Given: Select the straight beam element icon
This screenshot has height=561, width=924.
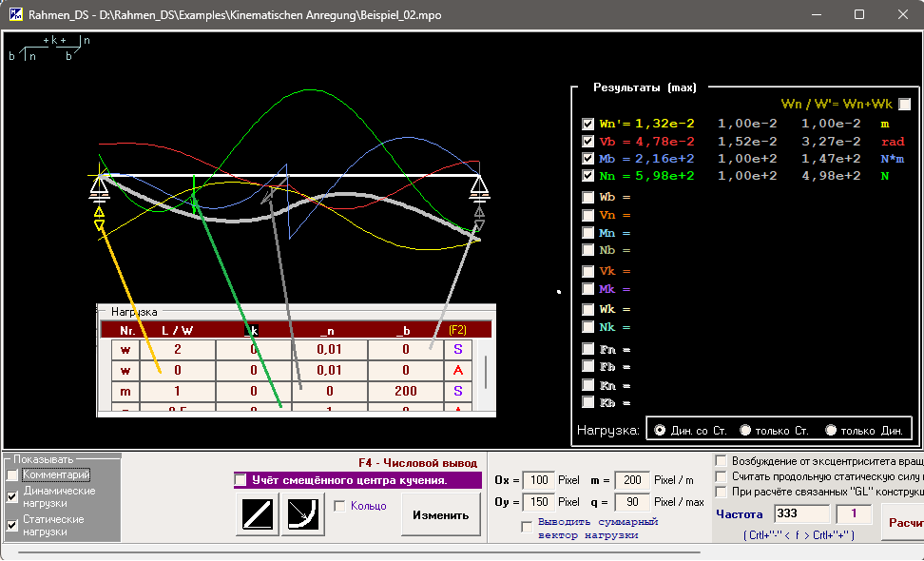Looking at the screenshot, I should 258,515.
